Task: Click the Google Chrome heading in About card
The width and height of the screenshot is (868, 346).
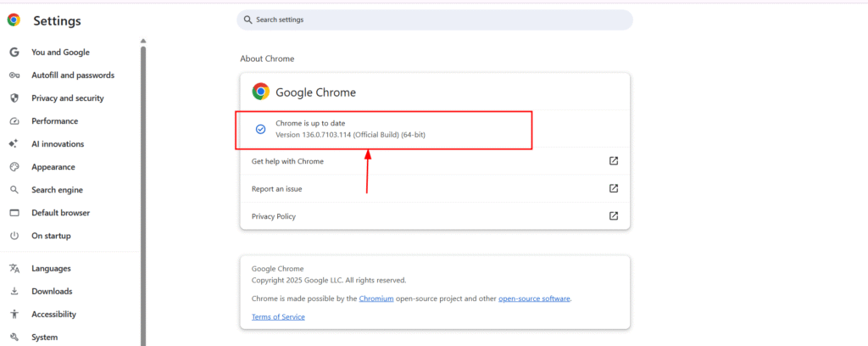Action: point(315,92)
